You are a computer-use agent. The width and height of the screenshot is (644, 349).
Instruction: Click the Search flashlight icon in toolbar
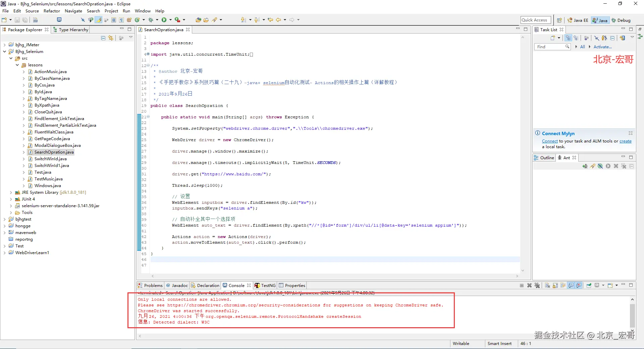tap(214, 20)
